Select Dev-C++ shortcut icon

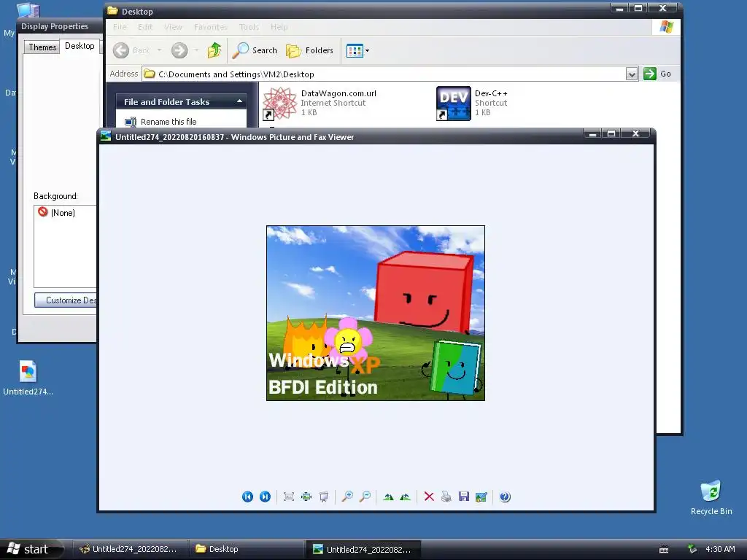[453, 103]
